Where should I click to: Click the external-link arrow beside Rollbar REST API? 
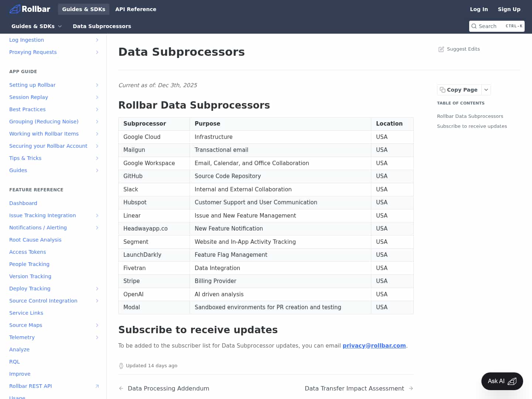click(x=97, y=386)
